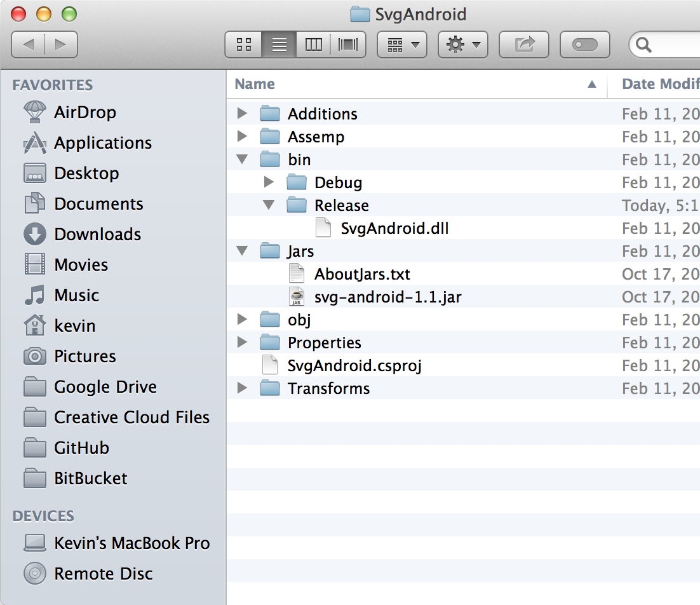Select list view mode button
The width and height of the screenshot is (700, 605).
click(279, 44)
